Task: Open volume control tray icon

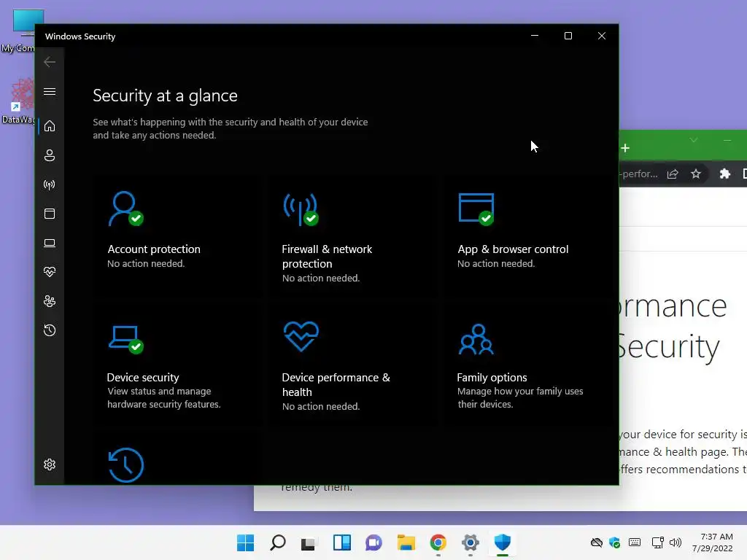Action: coord(676,542)
